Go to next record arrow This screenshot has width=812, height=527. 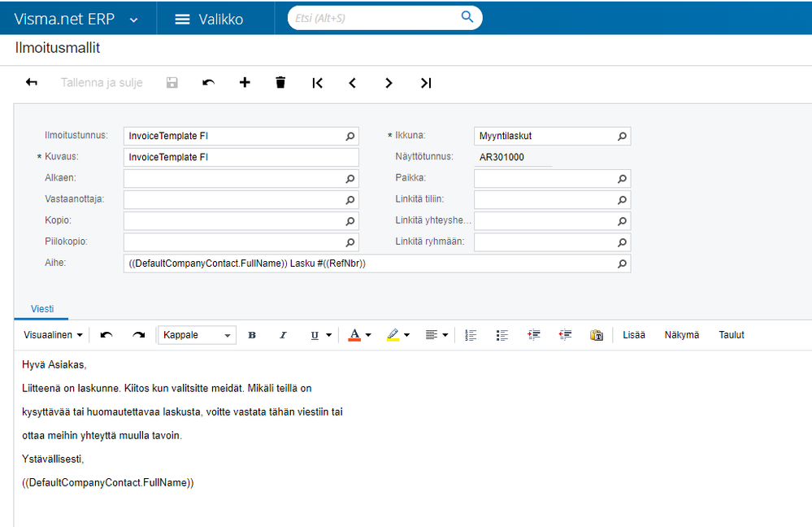(389, 83)
